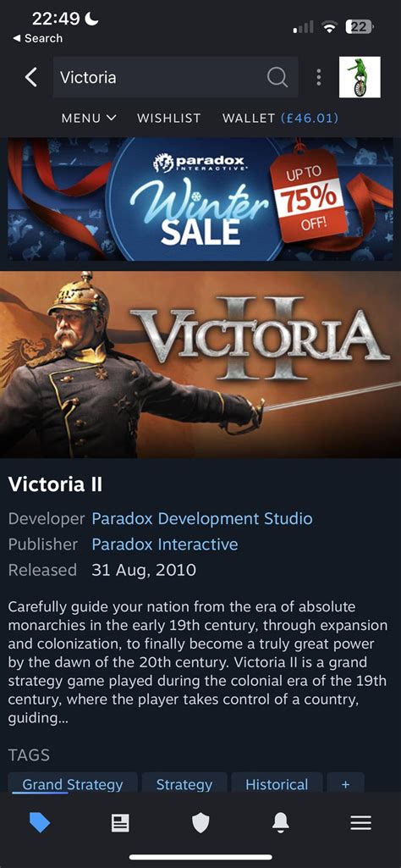Open the hamburger menu in bottom bar
Viewport: 401px width, 868px height.
[360, 823]
